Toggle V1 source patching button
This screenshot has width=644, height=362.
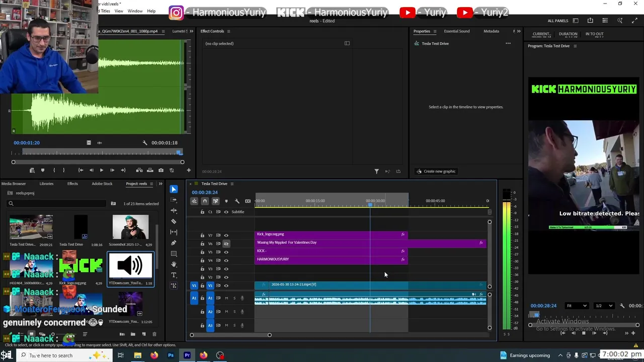pos(194,286)
